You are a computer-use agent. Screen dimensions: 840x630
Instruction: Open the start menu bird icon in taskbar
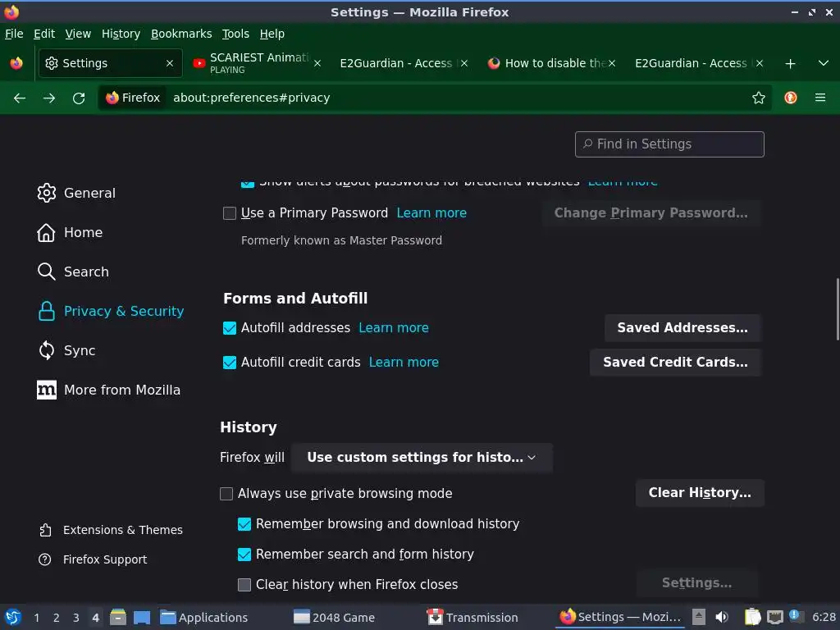13,617
